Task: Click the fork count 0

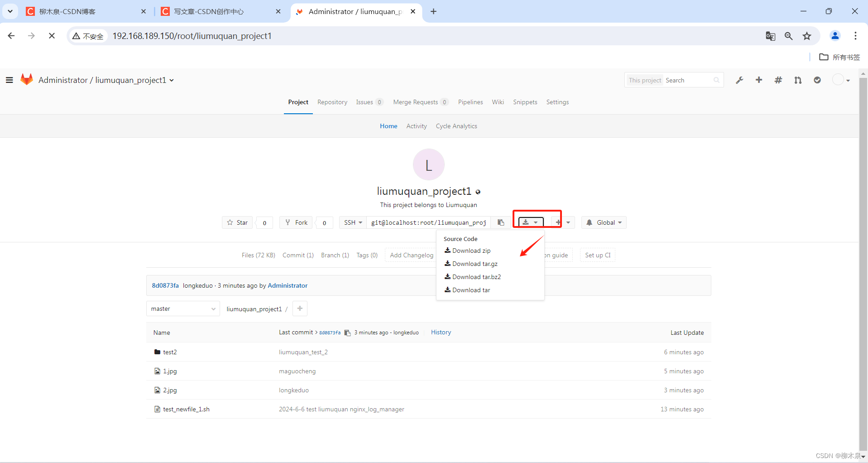Action: click(324, 223)
